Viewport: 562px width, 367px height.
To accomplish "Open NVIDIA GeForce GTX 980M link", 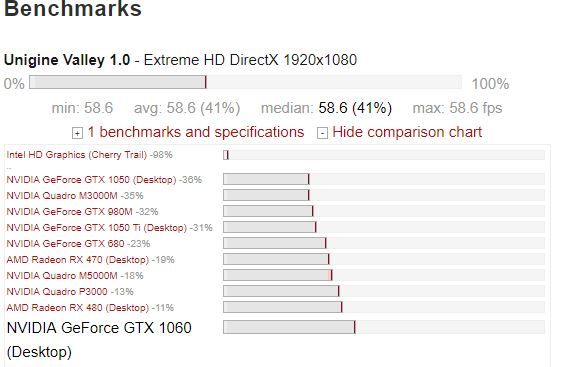I will tap(70, 212).
